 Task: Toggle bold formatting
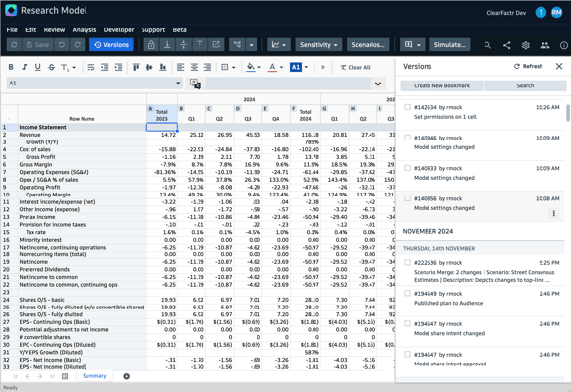coord(11,67)
